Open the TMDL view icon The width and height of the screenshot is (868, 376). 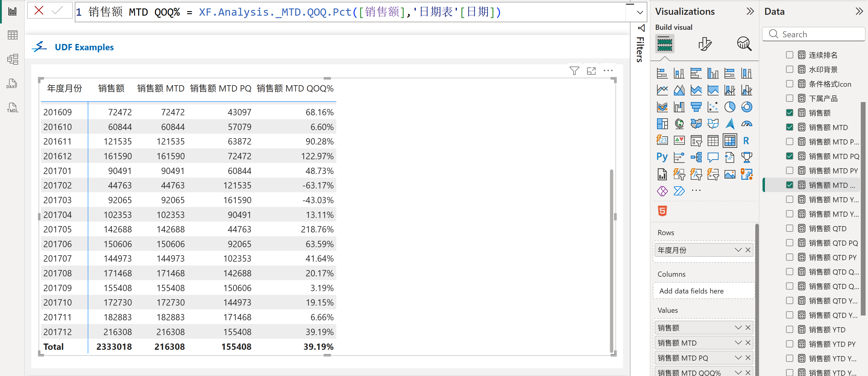point(12,108)
